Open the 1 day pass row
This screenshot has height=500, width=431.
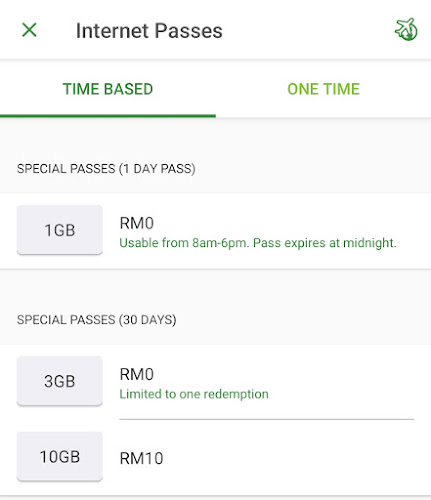point(215,231)
